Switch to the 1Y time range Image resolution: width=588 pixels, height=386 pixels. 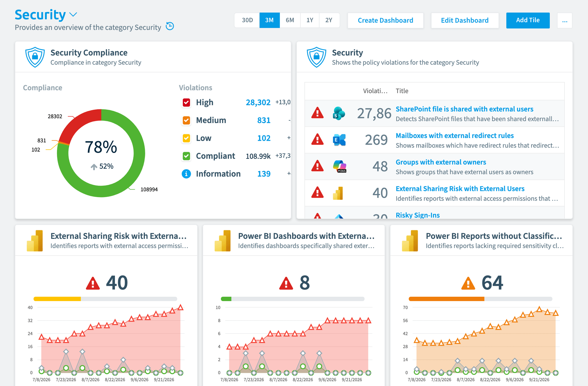tap(310, 20)
